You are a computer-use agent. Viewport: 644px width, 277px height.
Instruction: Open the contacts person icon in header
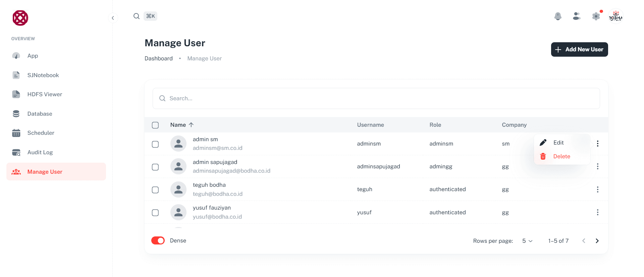point(577,16)
